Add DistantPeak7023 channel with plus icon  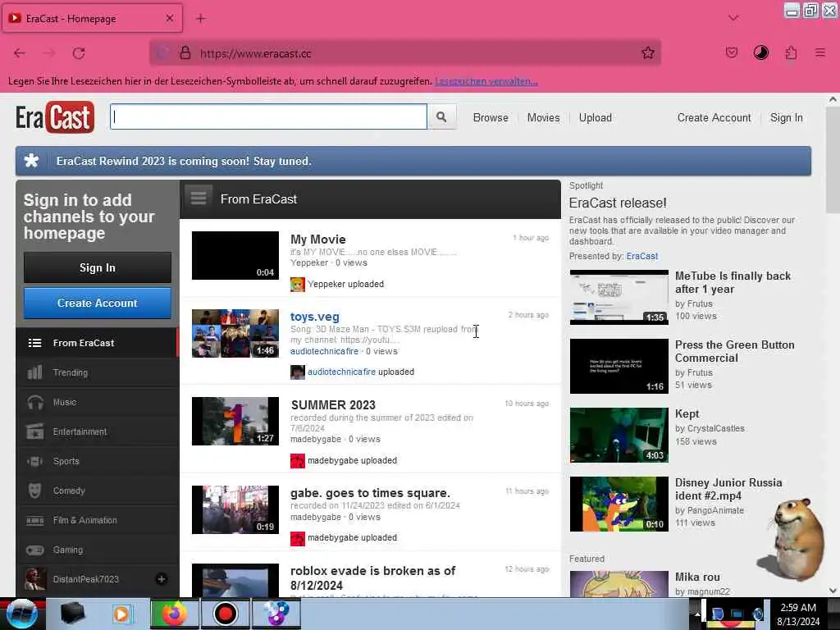click(162, 579)
